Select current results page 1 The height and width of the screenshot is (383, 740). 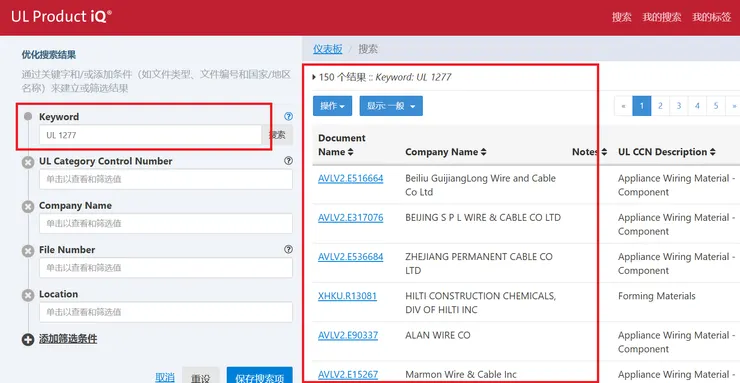(x=642, y=106)
